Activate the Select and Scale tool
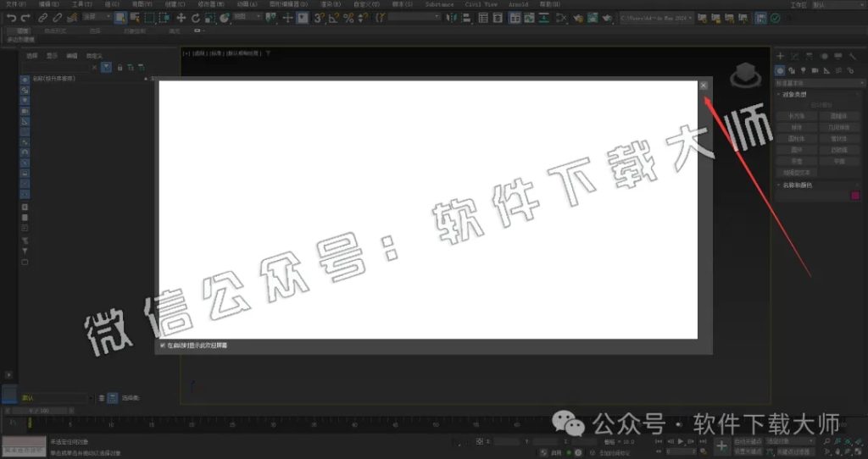 [x=210, y=19]
